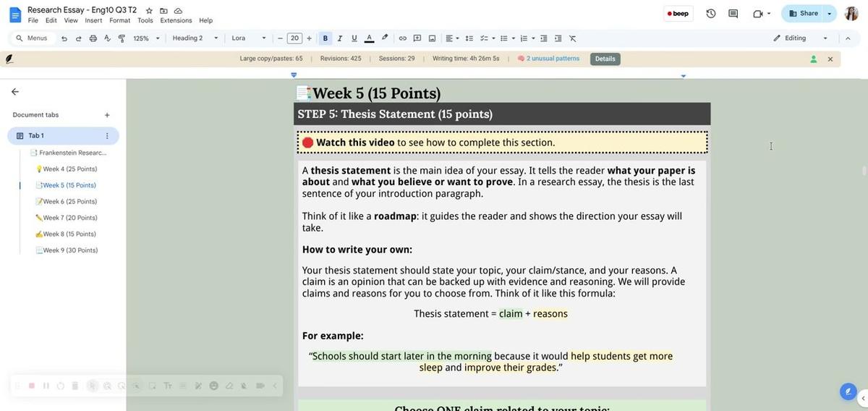Print the document
The image size is (868, 411).
click(93, 38)
